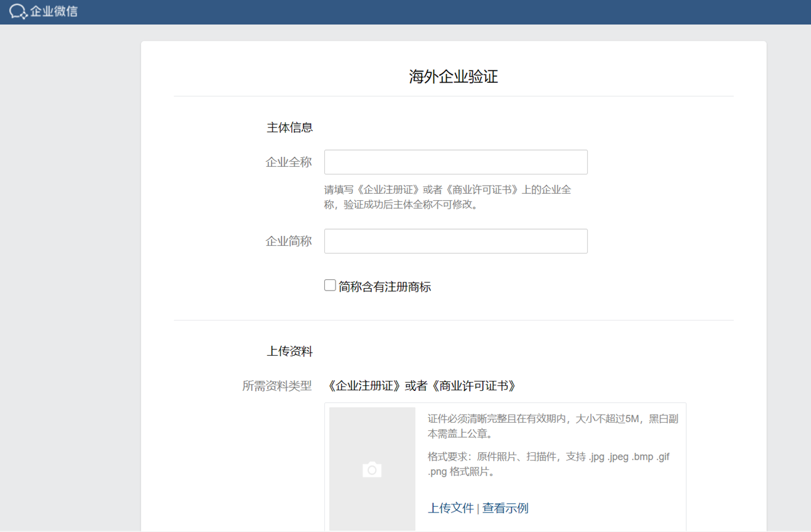Image resolution: width=811 pixels, height=532 pixels.
Task: Check the 简称含有注册商标 checkbox
Action: (x=330, y=285)
